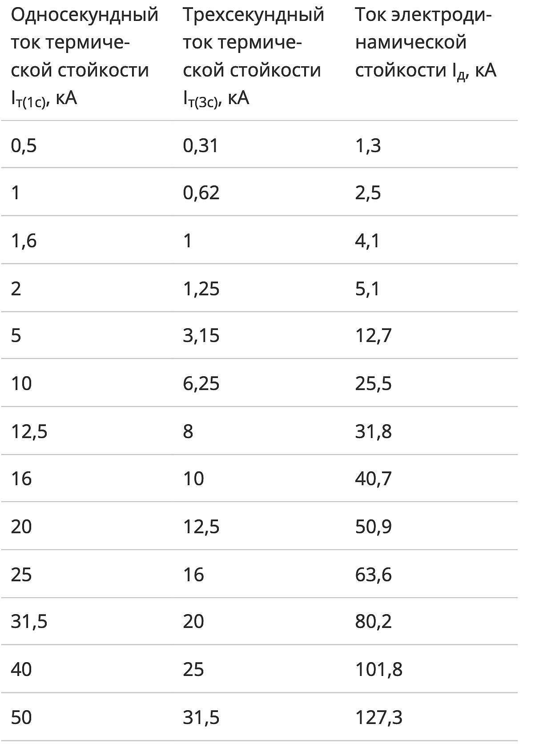Click the cell with value 1,6
The width and height of the screenshot is (535, 756).
tap(24, 241)
